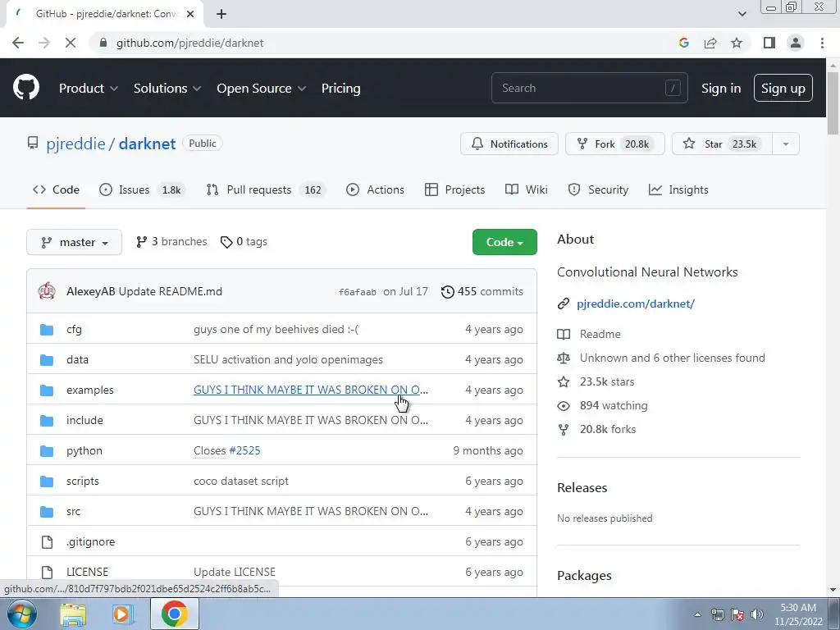Click AlexeyAB avatar image
Viewport: 840px width, 630px height.
click(x=47, y=291)
